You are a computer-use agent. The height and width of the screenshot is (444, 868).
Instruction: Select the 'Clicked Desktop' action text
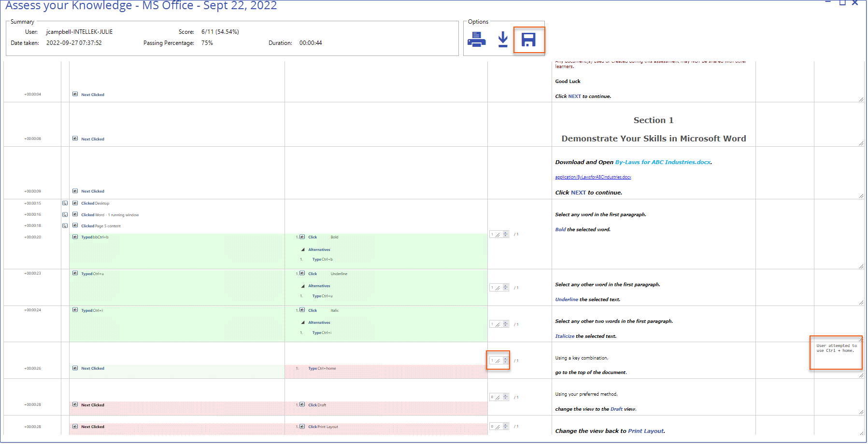click(95, 204)
